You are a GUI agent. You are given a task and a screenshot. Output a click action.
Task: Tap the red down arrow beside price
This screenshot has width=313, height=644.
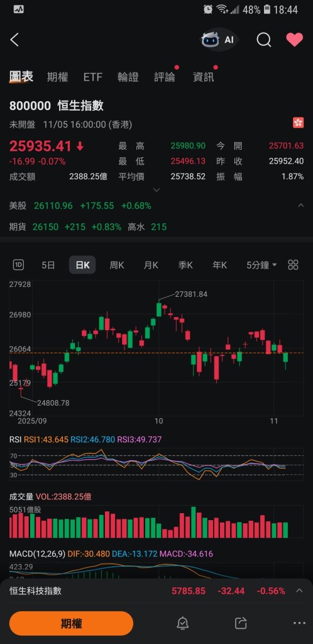80,146
